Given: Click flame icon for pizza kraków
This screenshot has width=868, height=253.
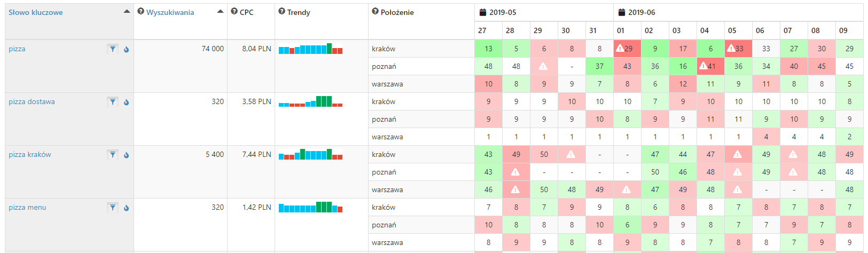Looking at the screenshot, I should pyautogui.click(x=127, y=155).
